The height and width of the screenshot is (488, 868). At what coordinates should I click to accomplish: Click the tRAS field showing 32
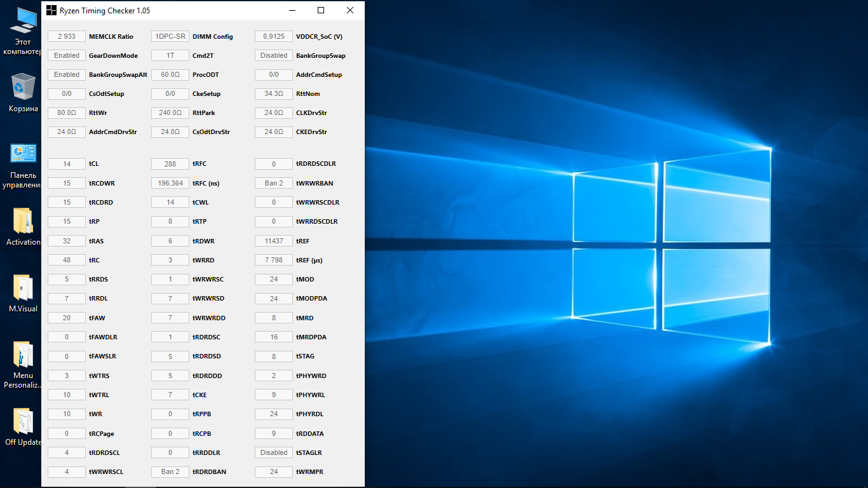(67, 241)
